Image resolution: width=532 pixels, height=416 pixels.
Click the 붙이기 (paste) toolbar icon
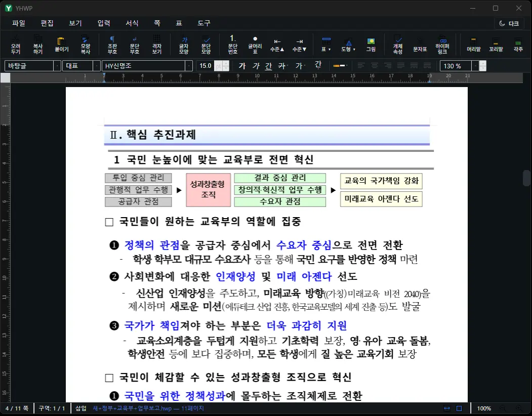pyautogui.click(x=61, y=45)
